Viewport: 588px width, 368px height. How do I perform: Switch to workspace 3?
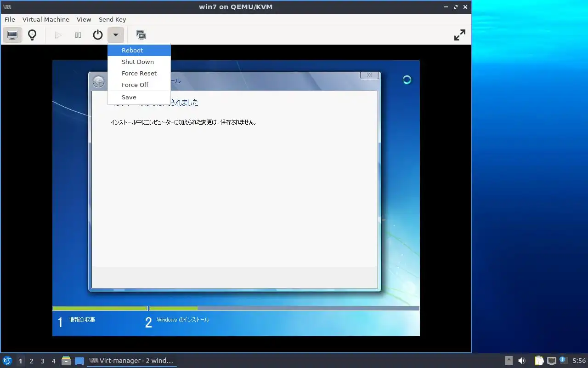[43, 361]
